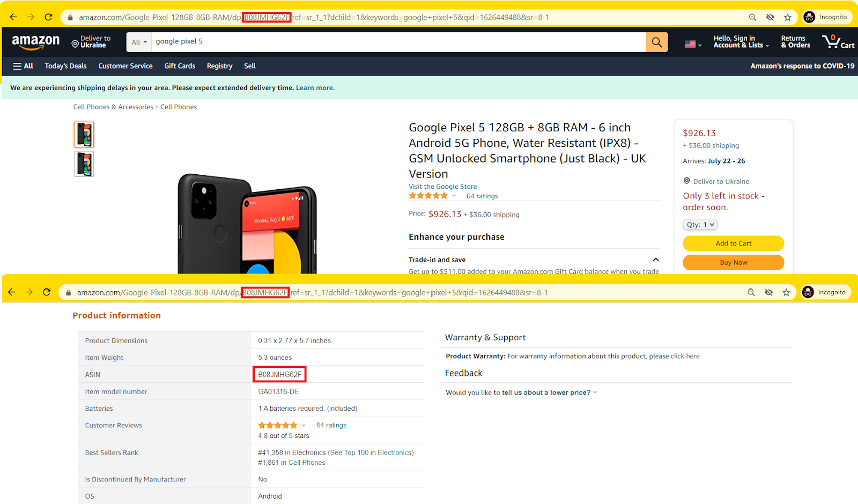858x504 pixels.
Task: Click the zoom magnifier in the lower address bar
Action: [x=751, y=292]
